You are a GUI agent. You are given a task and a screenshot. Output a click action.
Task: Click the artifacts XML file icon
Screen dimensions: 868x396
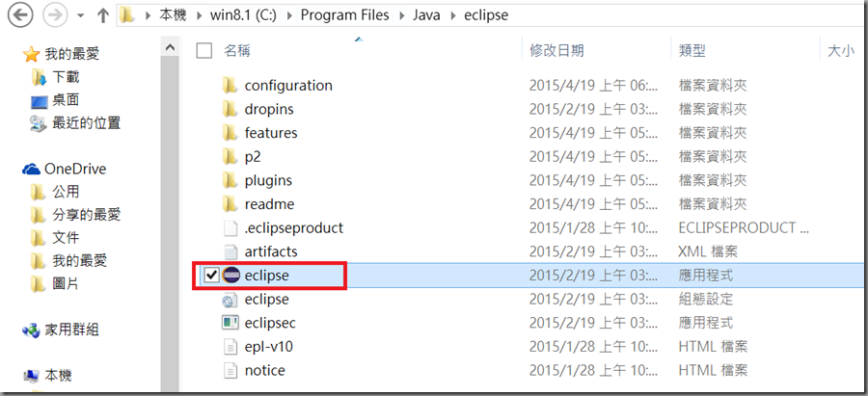[231, 251]
